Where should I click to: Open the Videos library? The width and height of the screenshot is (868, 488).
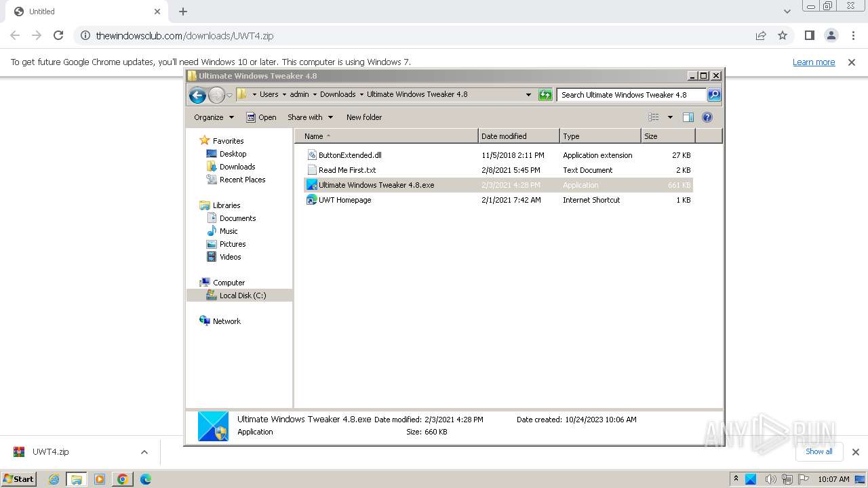[230, 257]
